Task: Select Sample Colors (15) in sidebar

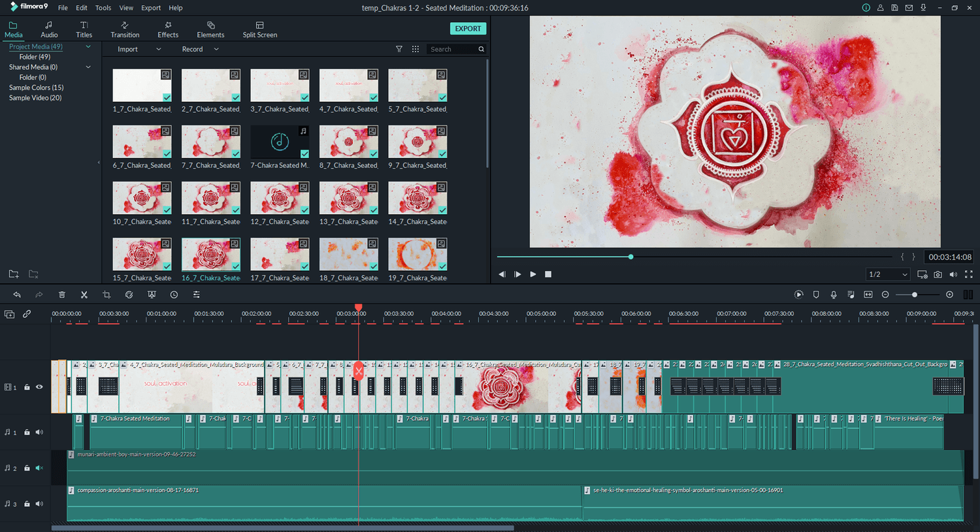Action: [36, 87]
